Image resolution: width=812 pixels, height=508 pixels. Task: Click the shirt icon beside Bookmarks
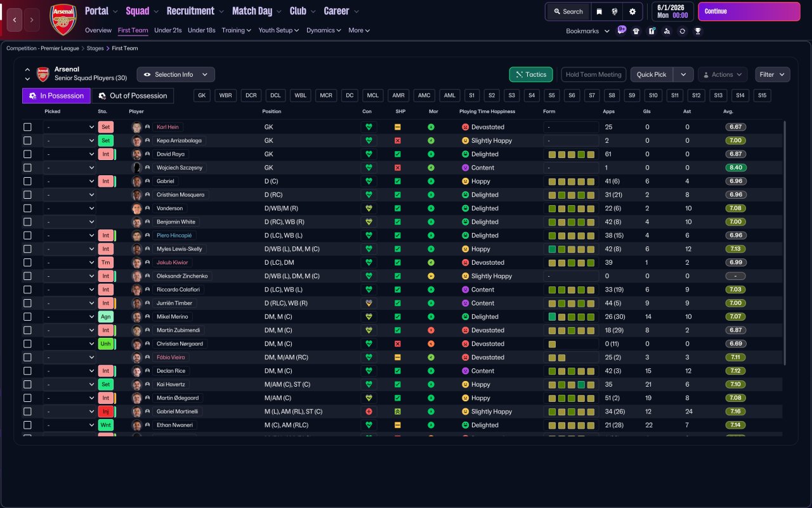(x=636, y=31)
